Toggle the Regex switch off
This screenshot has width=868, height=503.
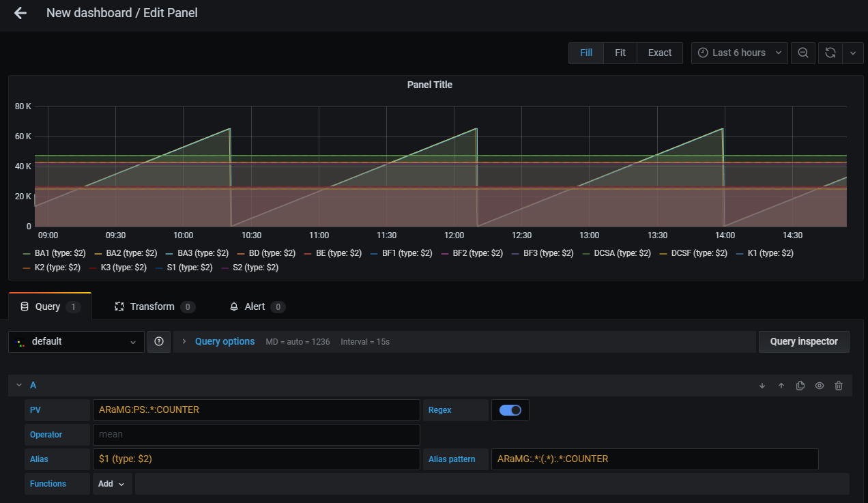(510, 410)
